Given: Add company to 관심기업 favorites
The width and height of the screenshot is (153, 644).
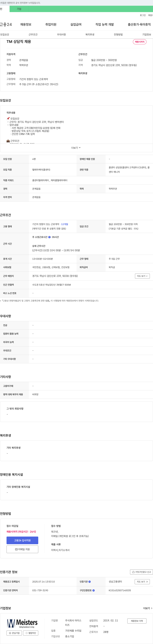Looking at the screenshot, I should tap(14, 633).
